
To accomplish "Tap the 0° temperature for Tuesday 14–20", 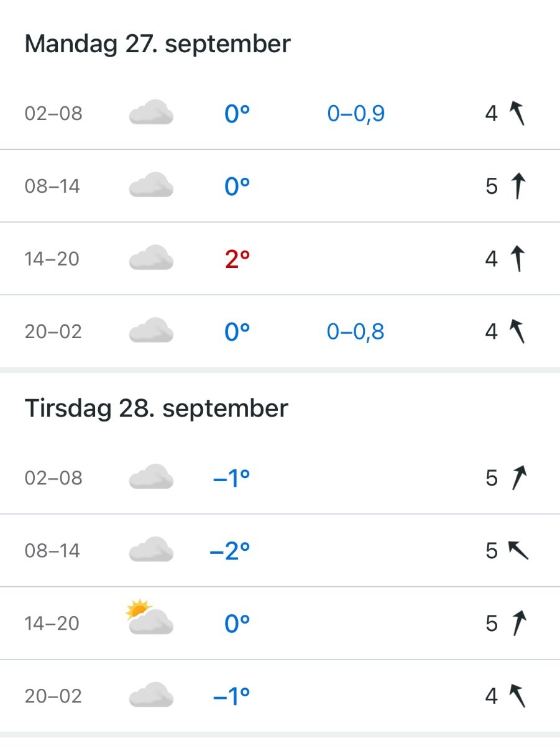I will tap(237, 624).
